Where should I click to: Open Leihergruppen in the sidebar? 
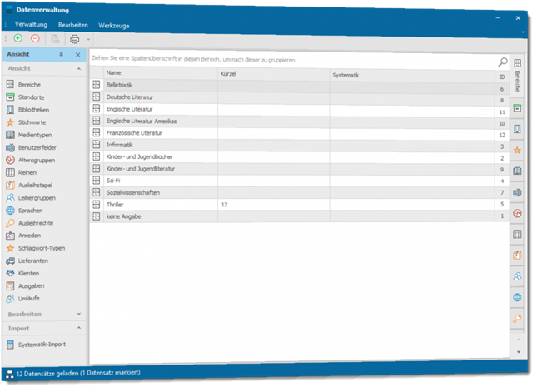click(x=31, y=198)
